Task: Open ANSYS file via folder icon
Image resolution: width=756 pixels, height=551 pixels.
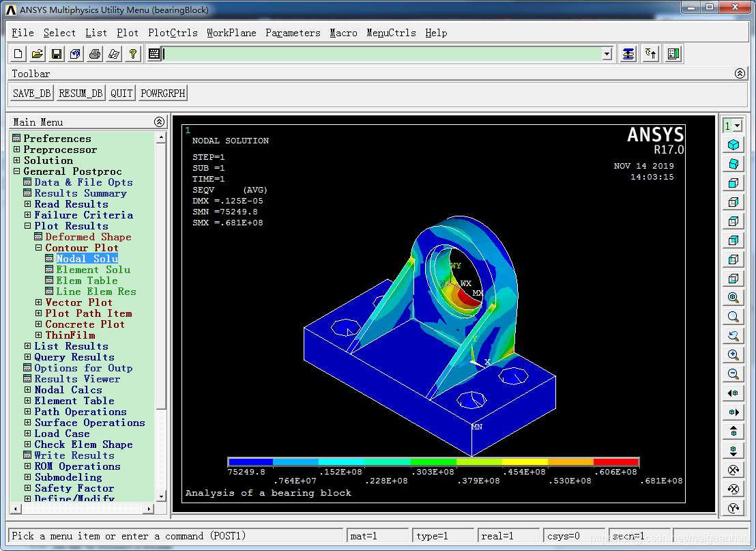Action: point(37,54)
